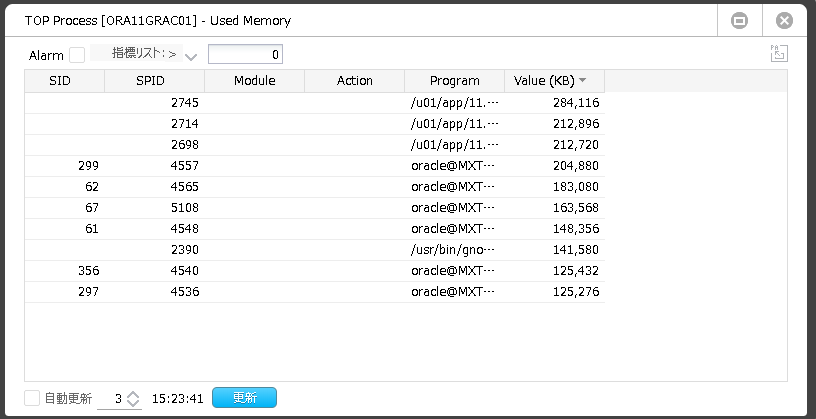The image size is (816, 419).
Task: Click SPID 5108 cell
Action: [x=155, y=208]
